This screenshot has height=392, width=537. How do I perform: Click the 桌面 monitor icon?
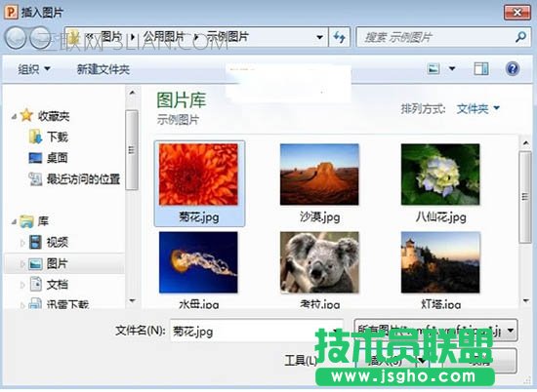pos(35,158)
